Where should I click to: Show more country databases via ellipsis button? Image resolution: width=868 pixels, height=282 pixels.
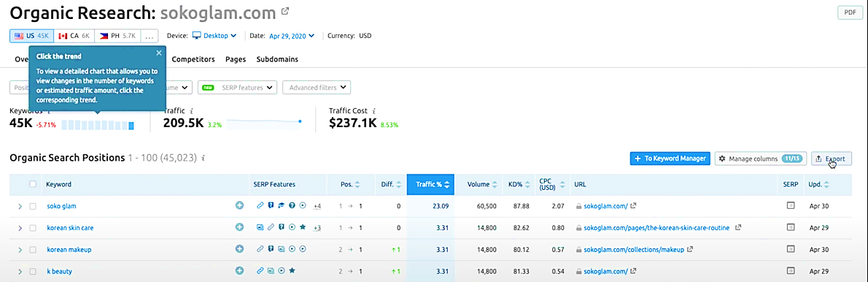tap(149, 36)
